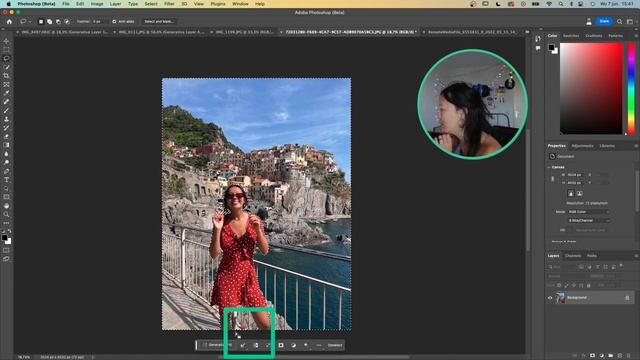Delete layer using the trash icon
Screen dimensions: 640x360
tap(629, 356)
